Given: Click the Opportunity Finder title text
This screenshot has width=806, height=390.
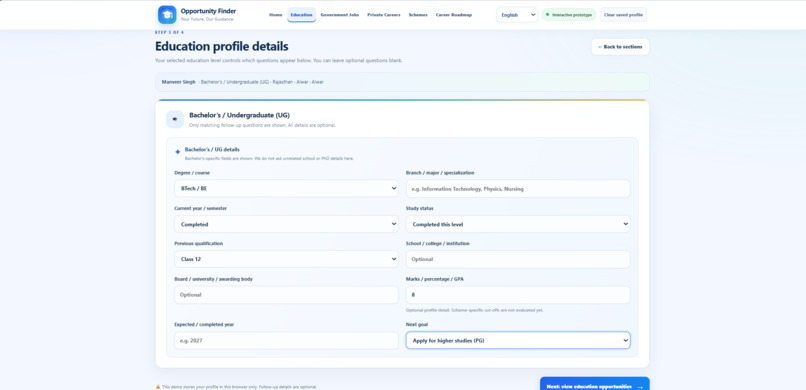Looking at the screenshot, I should pyautogui.click(x=208, y=11).
